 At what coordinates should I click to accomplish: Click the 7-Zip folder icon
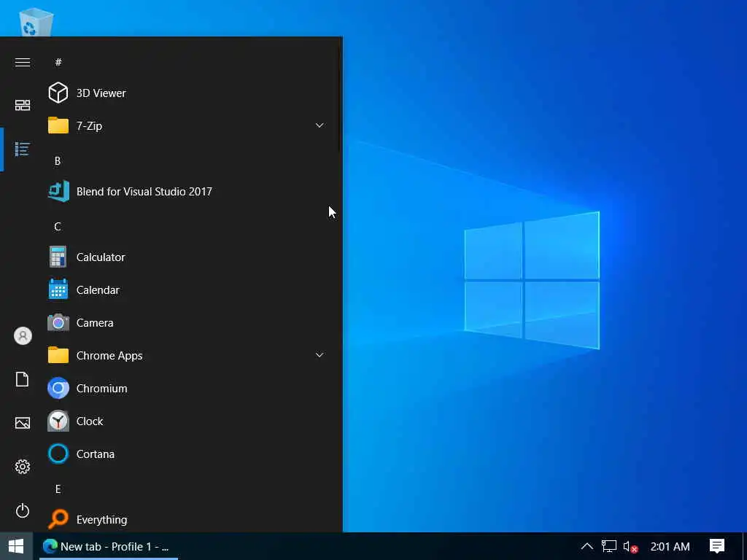[58, 125]
